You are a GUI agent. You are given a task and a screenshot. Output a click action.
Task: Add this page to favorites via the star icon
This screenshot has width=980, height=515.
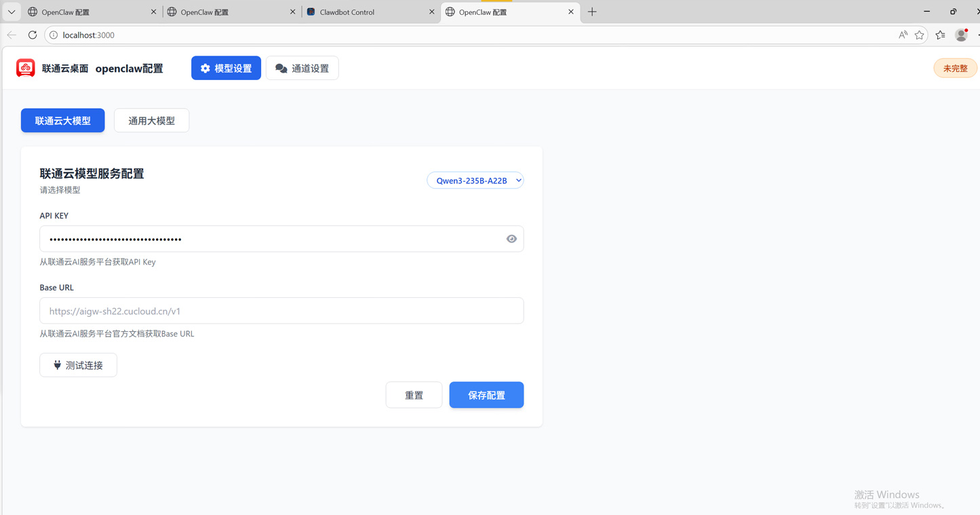click(919, 35)
